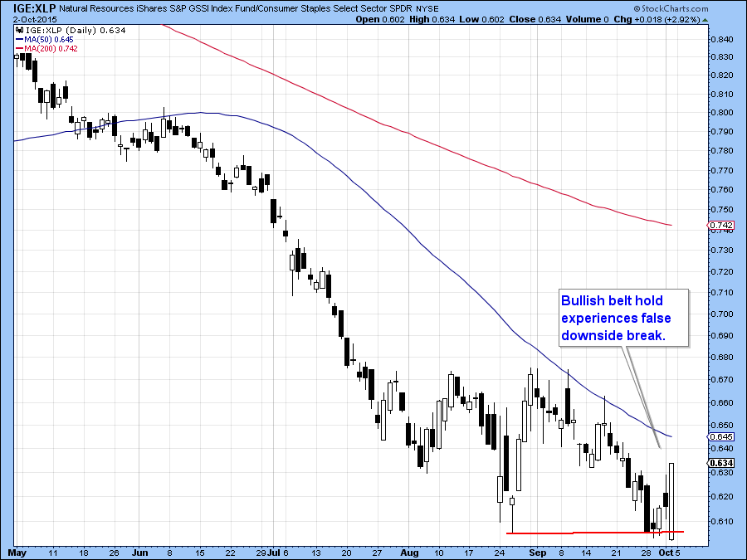Click the 17 date label on the x-axis
The height and width of the screenshot is (560, 747).
point(469,553)
